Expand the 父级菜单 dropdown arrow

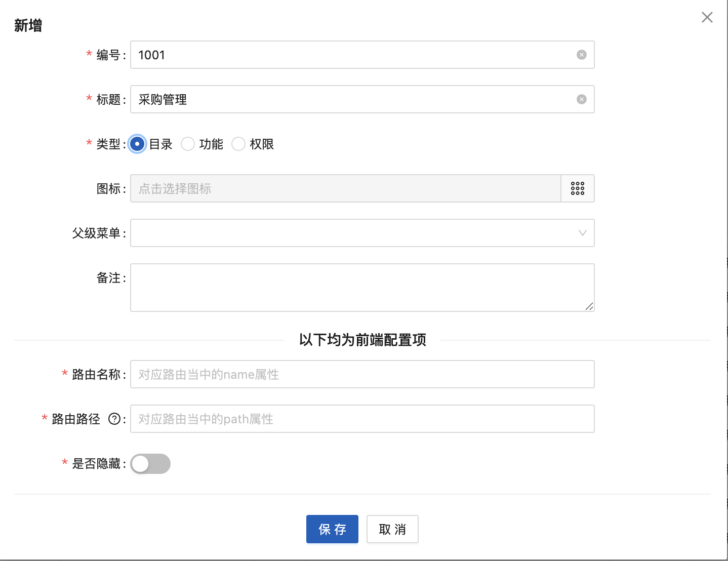pyautogui.click(x=582, y=233)
